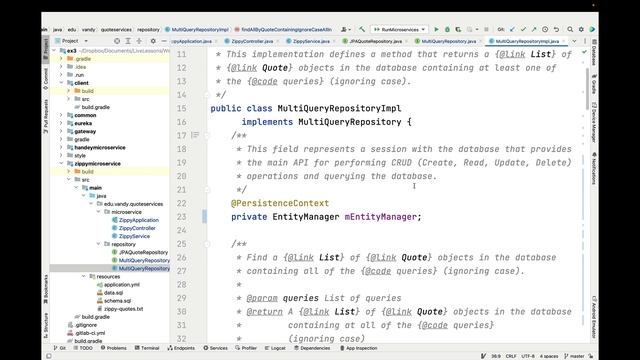
Task: Push commits with the arrow icon
Action: (534, 29)
